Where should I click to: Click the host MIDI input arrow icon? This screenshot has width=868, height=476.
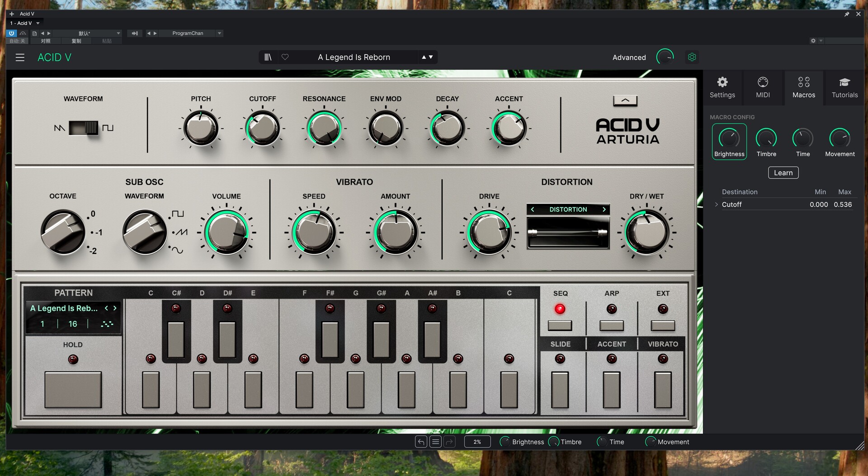(134, 33)
